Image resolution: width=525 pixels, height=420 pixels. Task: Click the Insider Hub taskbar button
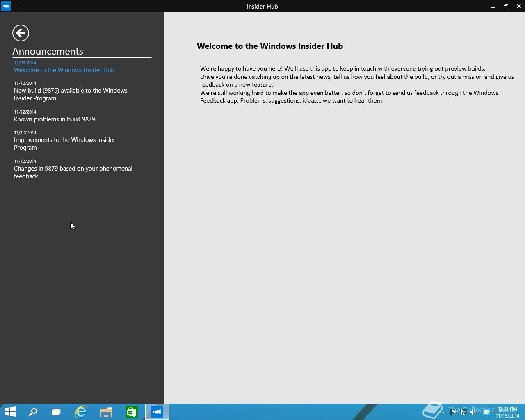[157, 412]
